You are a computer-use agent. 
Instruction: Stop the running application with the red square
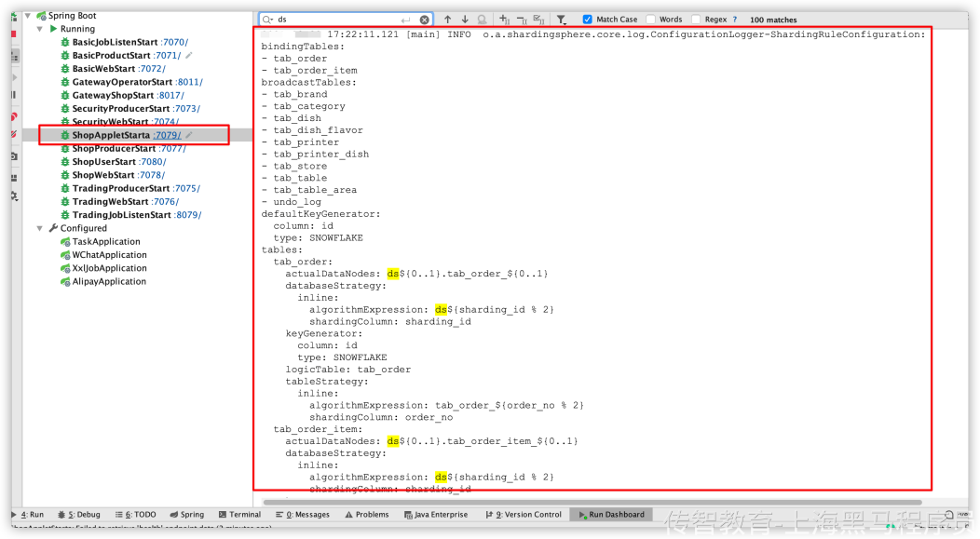click(14, 34)
